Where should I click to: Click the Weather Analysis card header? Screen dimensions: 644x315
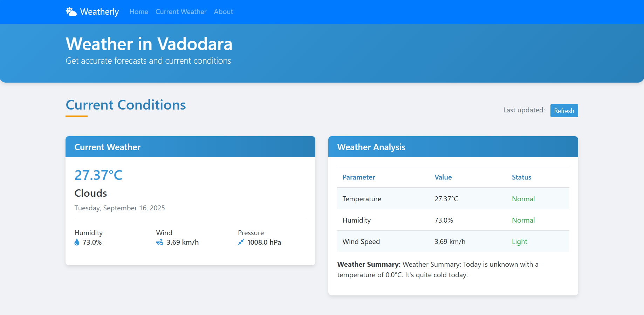(x=453, y=147)
